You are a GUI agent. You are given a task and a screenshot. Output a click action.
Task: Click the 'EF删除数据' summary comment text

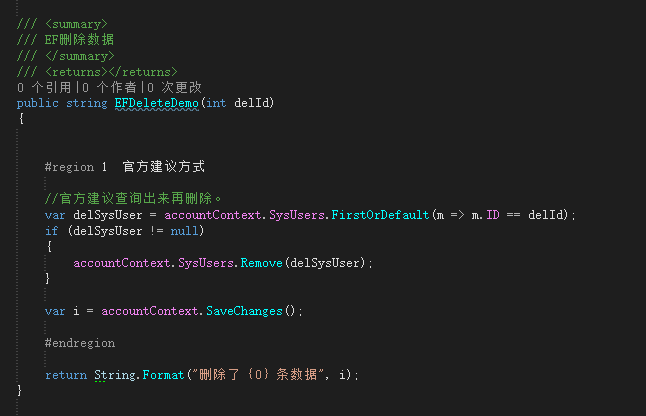point(80,40)
